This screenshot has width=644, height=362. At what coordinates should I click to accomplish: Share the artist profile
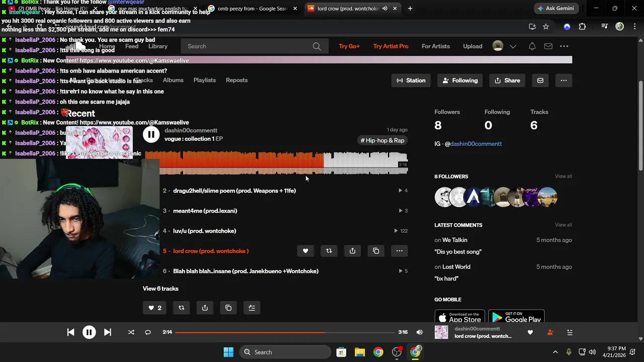(x=508, y=80)
